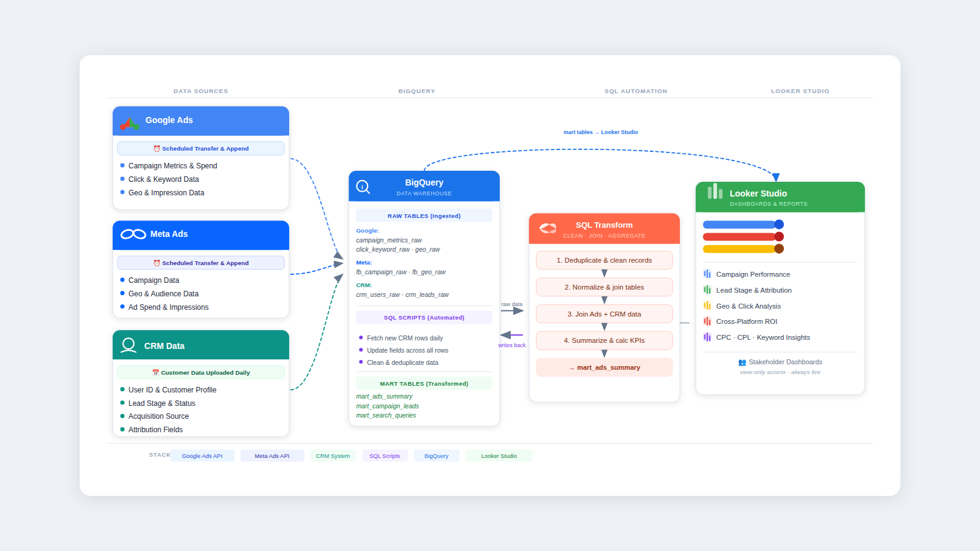Click the Meta Ads infinity logo

pos(133,234)
